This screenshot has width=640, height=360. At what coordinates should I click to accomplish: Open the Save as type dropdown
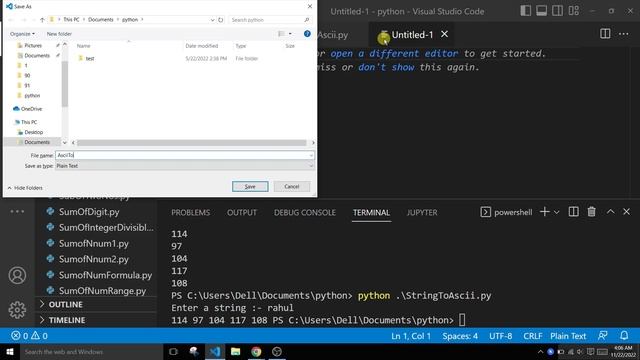click(x=184, y=166)
